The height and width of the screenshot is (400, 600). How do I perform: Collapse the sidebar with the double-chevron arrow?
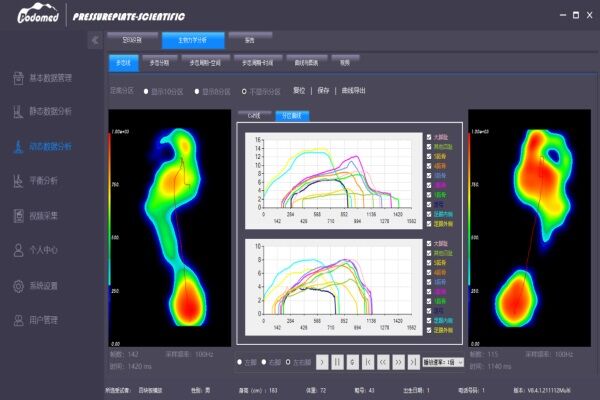[95, 41]
